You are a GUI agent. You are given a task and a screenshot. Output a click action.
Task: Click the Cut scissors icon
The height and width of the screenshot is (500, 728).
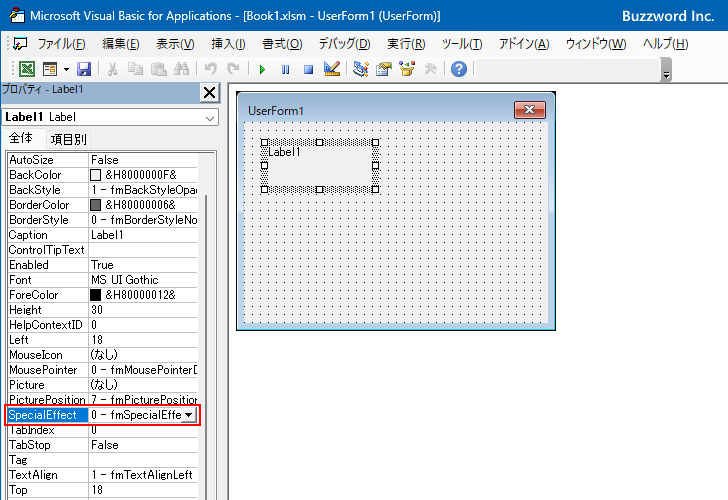(112, 69)
